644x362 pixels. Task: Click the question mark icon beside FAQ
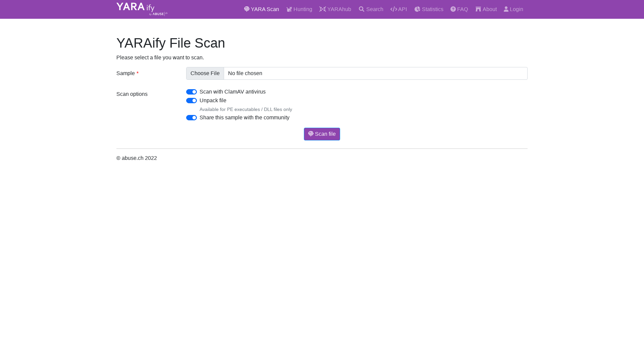453,9
